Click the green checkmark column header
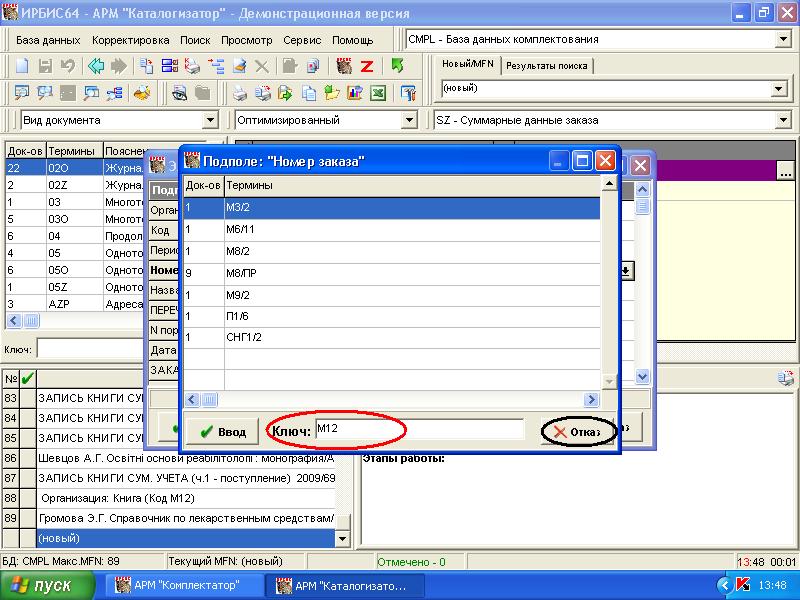The width and height of the screenshot is (800, 600). click(x=27, y=378)
